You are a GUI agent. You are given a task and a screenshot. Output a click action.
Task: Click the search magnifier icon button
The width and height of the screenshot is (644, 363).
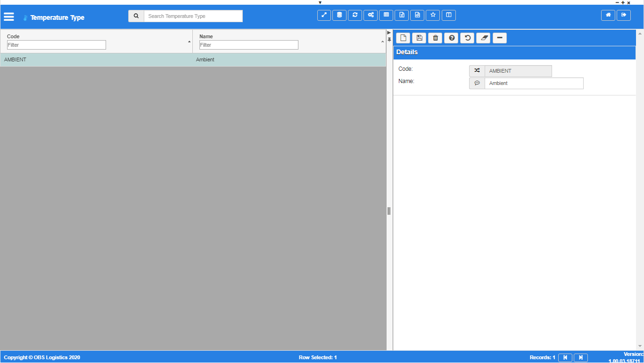(x=136, y=16)
